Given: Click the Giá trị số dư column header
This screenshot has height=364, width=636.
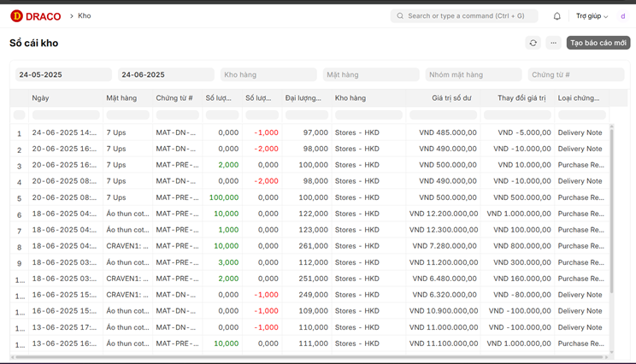Looking at the screenshot, I should [451, 98].
